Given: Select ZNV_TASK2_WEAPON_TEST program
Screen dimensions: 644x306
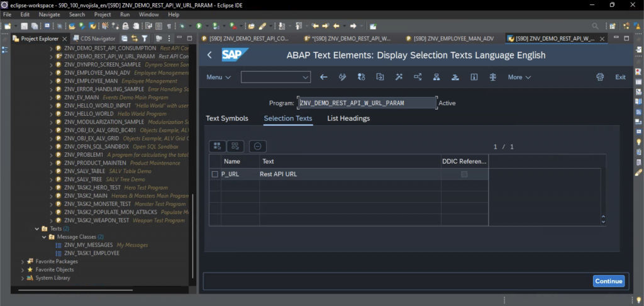Looking at the screenshot, I should tap(96, 220).
